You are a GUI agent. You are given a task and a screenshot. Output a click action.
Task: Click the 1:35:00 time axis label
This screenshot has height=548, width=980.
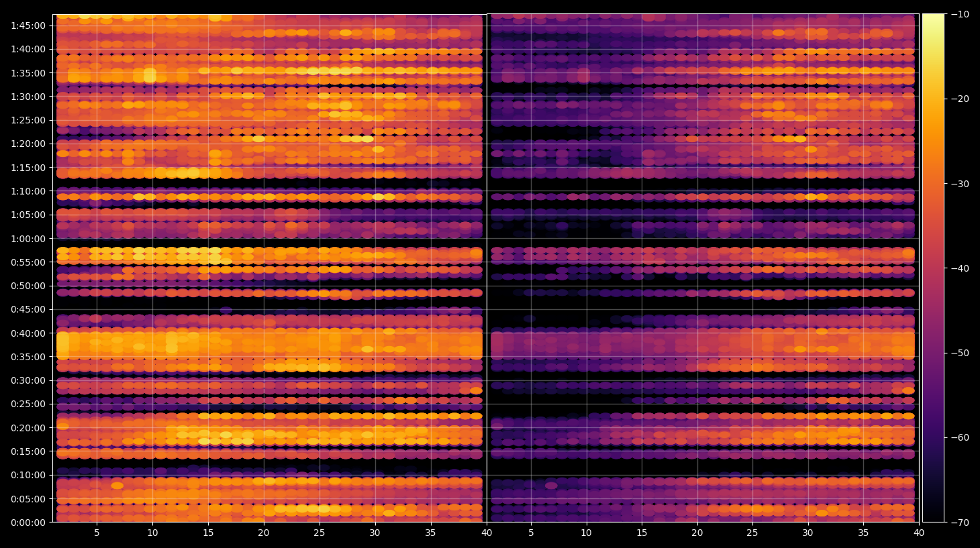28,73
